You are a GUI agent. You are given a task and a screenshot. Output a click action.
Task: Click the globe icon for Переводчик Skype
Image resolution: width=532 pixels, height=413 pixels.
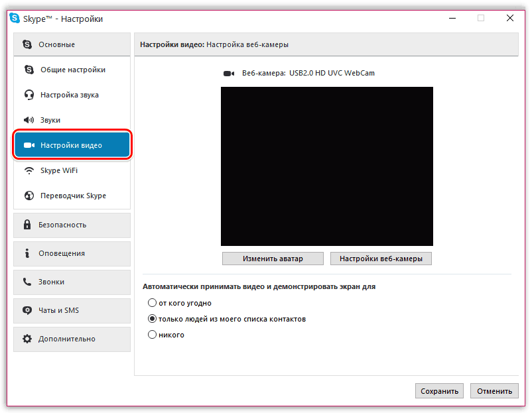(x=29, y=196)
